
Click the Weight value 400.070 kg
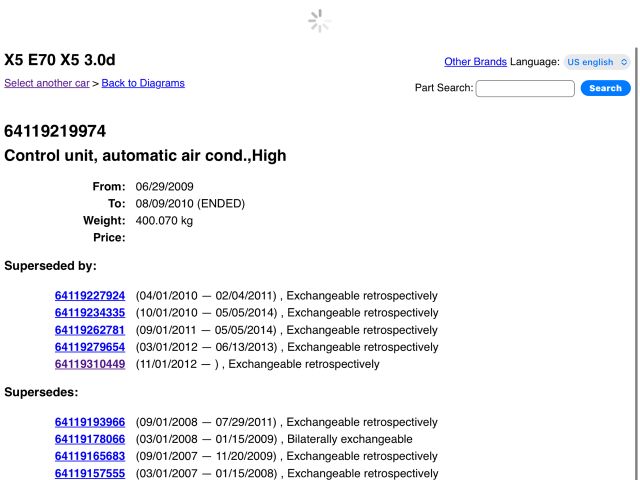point(164,220)
